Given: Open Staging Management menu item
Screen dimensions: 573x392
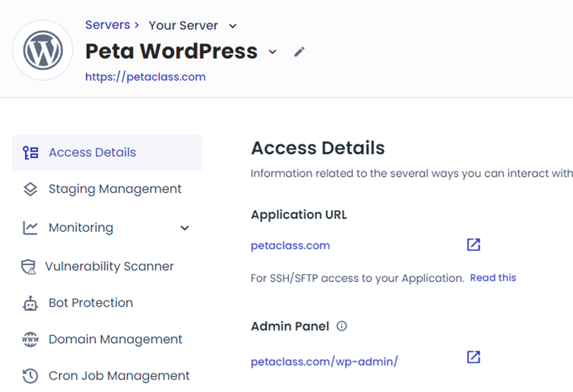Looking at the screenshot, I should [115, 189].
